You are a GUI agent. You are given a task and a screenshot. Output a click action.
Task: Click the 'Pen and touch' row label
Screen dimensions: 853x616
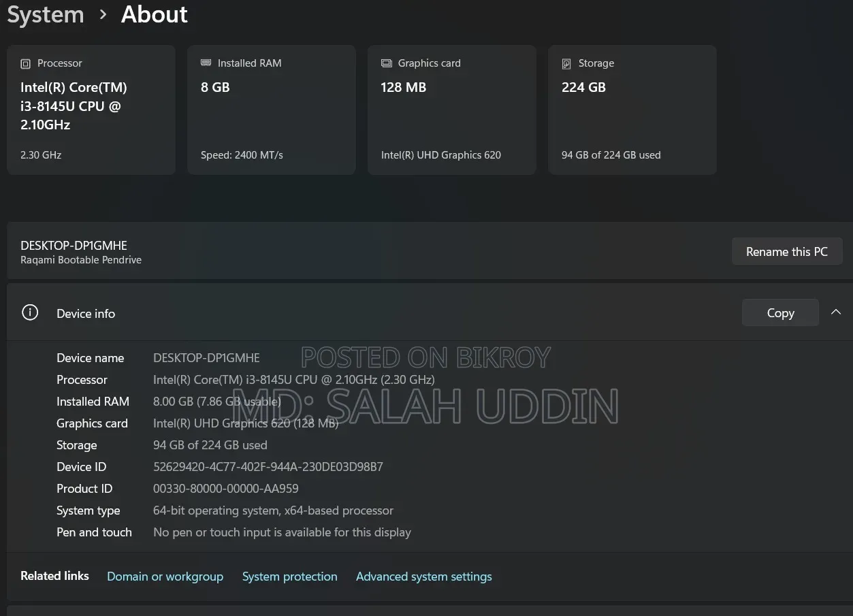pos(94,532)
